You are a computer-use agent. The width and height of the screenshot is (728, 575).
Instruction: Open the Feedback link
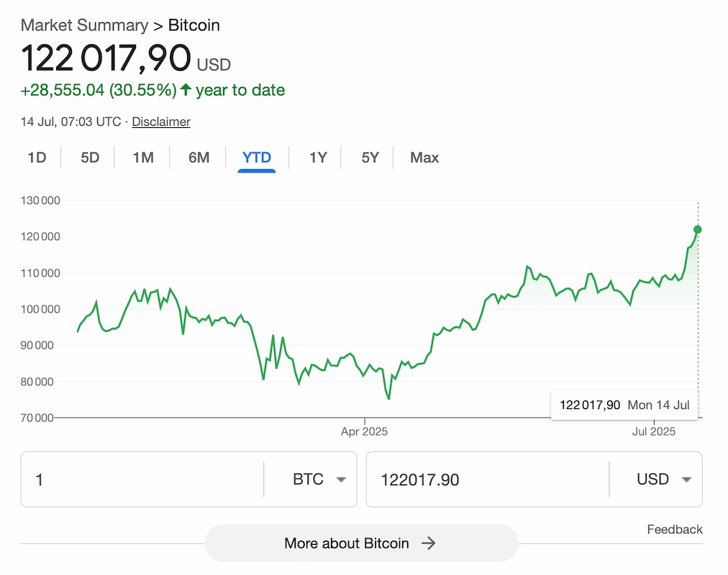[674, 530]
